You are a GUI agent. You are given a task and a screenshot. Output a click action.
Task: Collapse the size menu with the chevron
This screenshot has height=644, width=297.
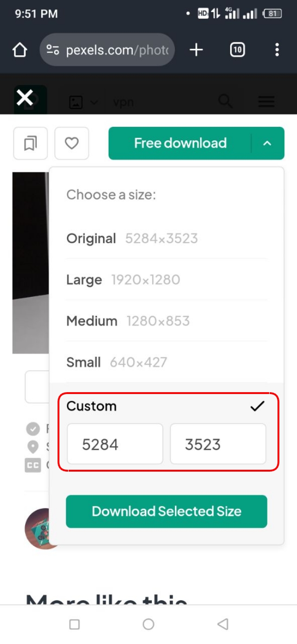pos(267,143)
